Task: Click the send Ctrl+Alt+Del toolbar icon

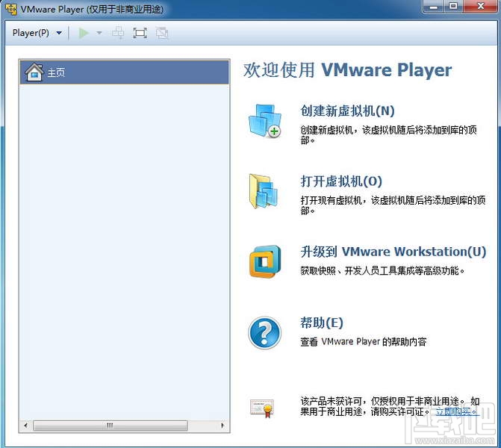Action: [118, 33]
